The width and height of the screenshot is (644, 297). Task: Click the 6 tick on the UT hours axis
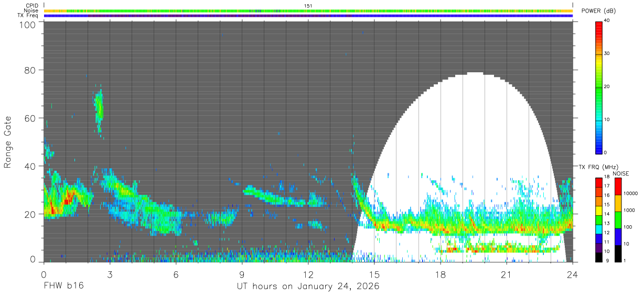[x=176, y=274]
